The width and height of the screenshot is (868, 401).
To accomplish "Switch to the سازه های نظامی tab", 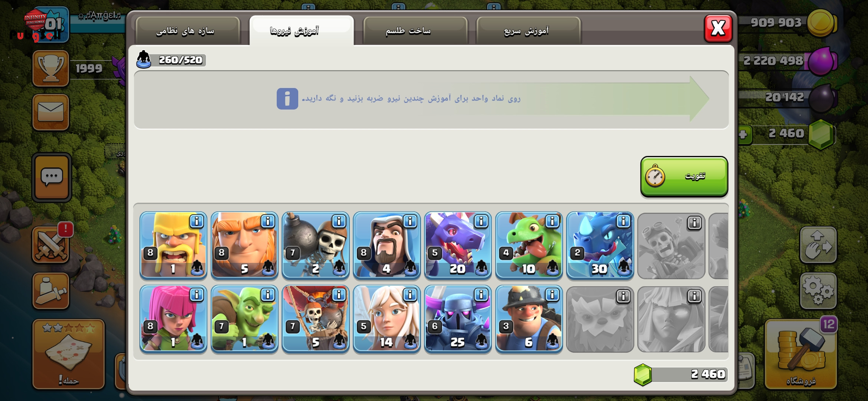I will click(188, 31).
